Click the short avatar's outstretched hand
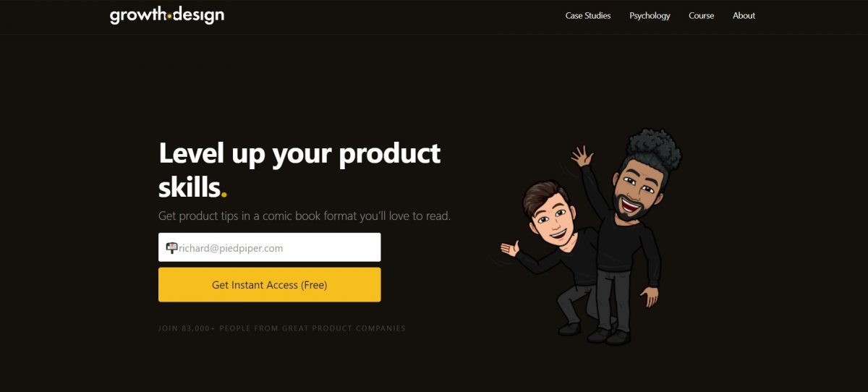 510,249
